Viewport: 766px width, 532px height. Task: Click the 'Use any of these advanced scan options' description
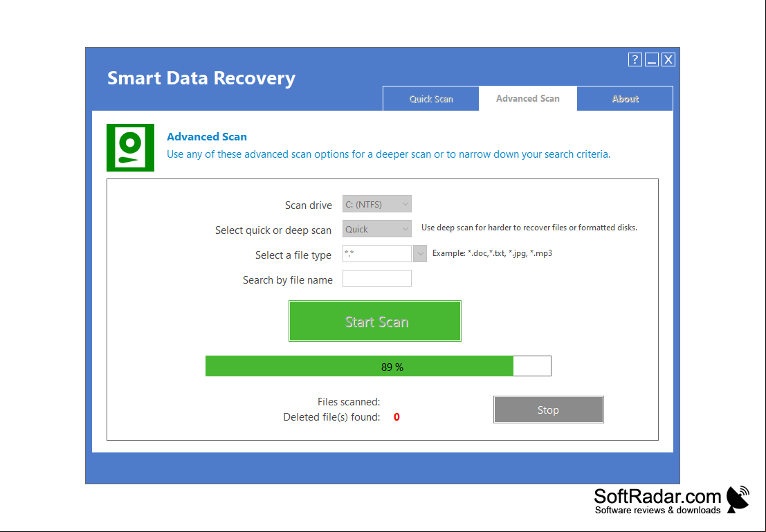coord(388,154)
